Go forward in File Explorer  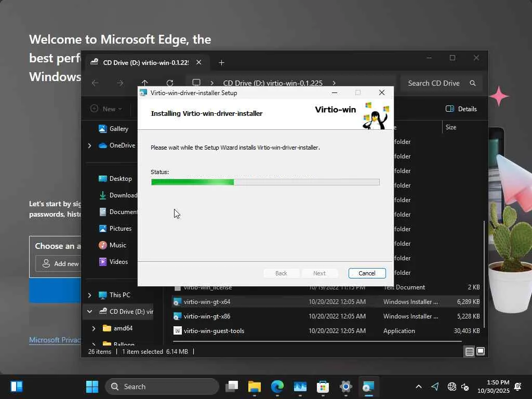pos(120,83)
